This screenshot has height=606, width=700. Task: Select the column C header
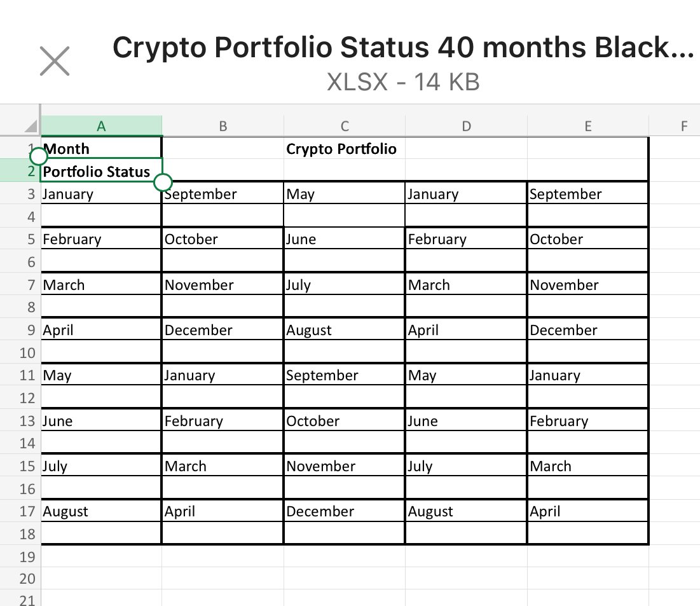(x=344, y=126)
